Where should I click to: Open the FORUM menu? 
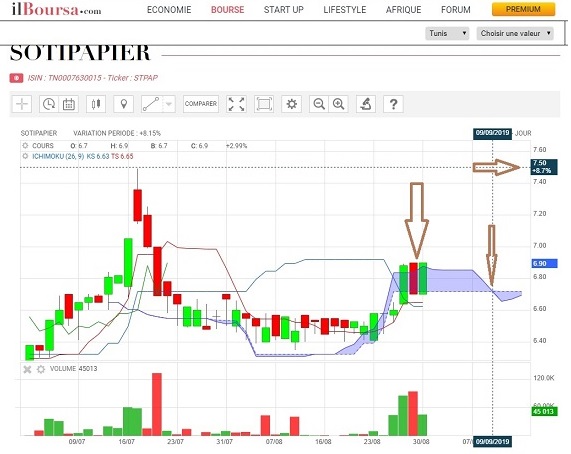[x=456, y=10]
